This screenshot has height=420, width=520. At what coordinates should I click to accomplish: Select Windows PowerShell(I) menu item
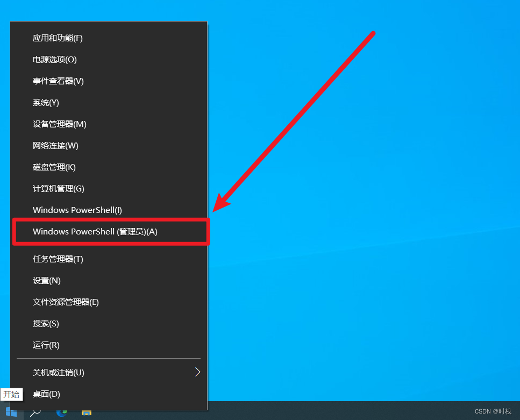point(109,210)
